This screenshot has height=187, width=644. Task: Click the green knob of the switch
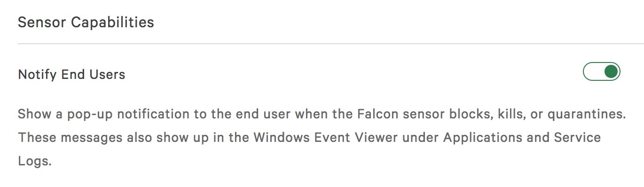611,72
